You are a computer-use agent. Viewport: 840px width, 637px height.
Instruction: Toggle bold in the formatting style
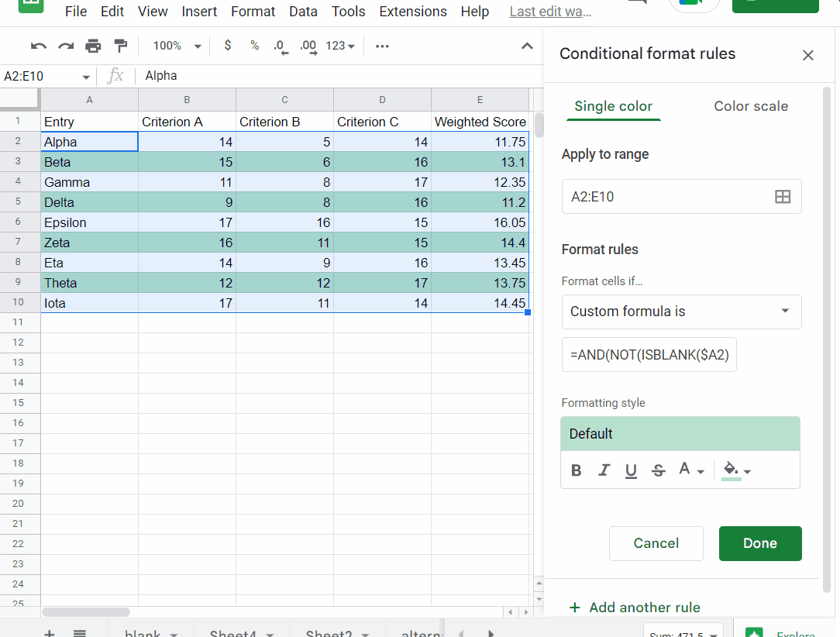point(576,470)
